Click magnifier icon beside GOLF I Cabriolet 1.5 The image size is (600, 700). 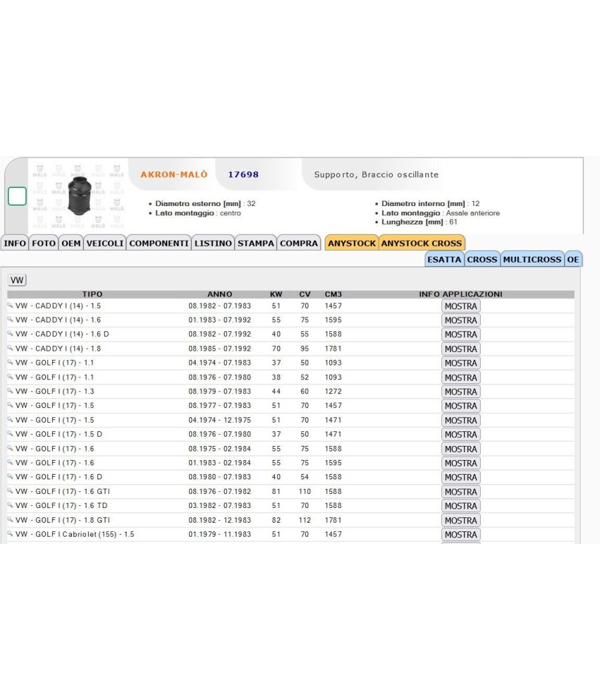[10, 534]
